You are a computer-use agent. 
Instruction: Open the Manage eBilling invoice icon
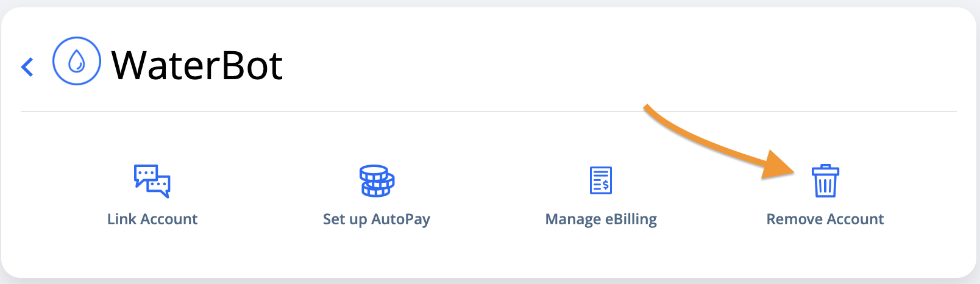(601, 180)
